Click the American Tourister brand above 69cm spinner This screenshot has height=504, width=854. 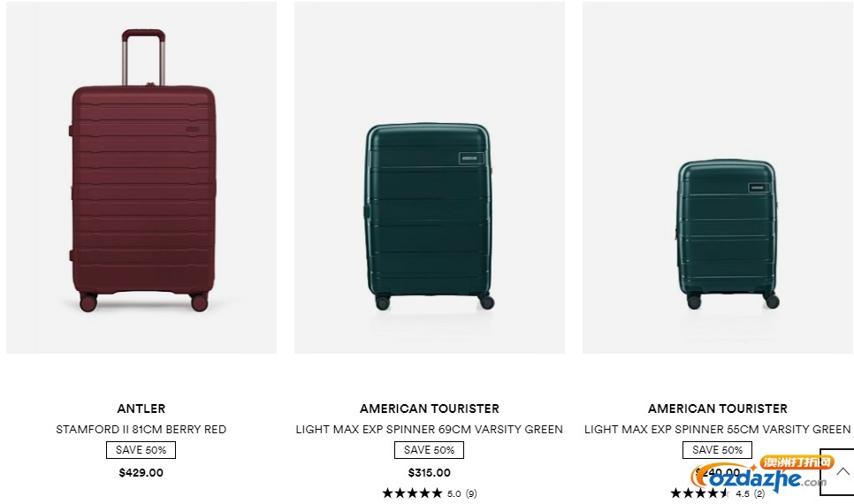[x=429, y=409]
